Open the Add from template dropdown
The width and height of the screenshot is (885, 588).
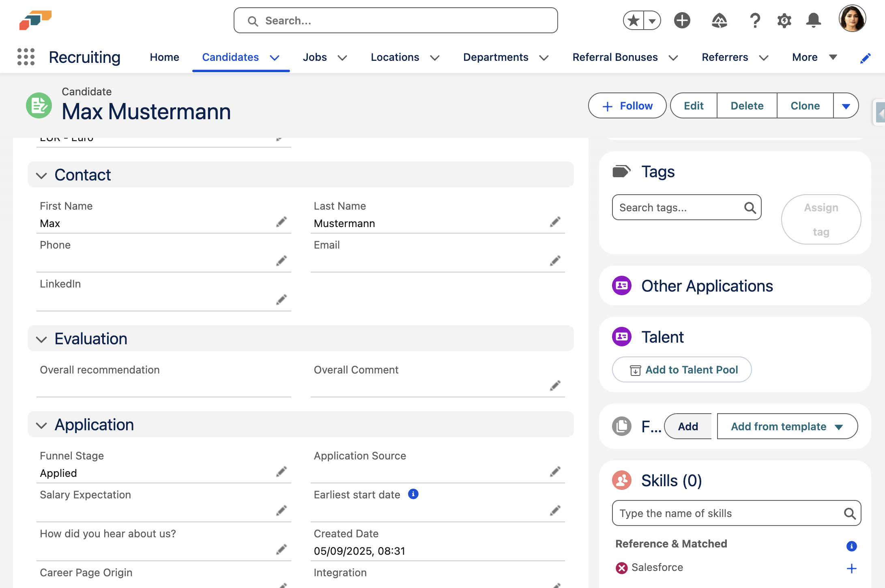point(787,427)
